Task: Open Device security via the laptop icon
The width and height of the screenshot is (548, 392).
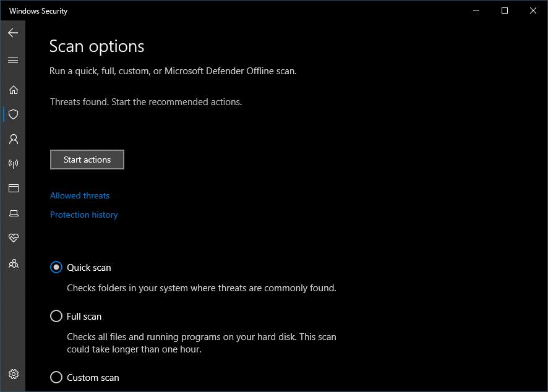Action: click(13, 213)
